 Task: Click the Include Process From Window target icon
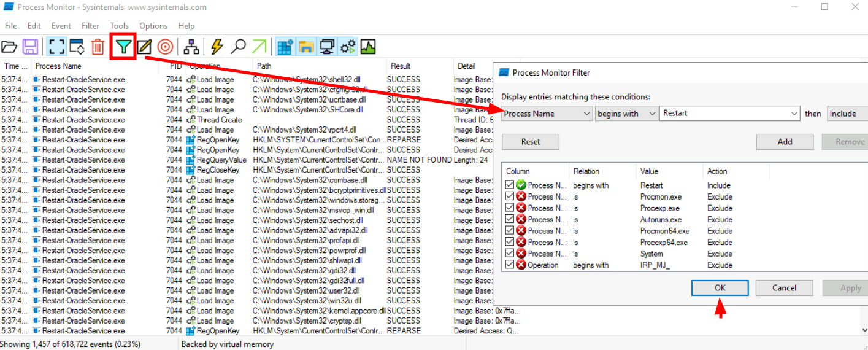pyautogui.click(x=165, y=47)
